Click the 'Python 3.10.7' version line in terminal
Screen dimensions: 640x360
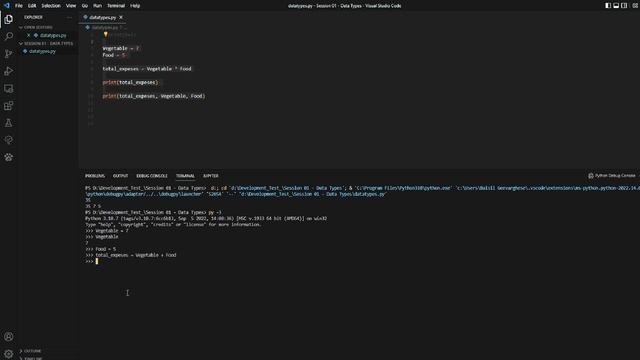click(x=206, y=218)
